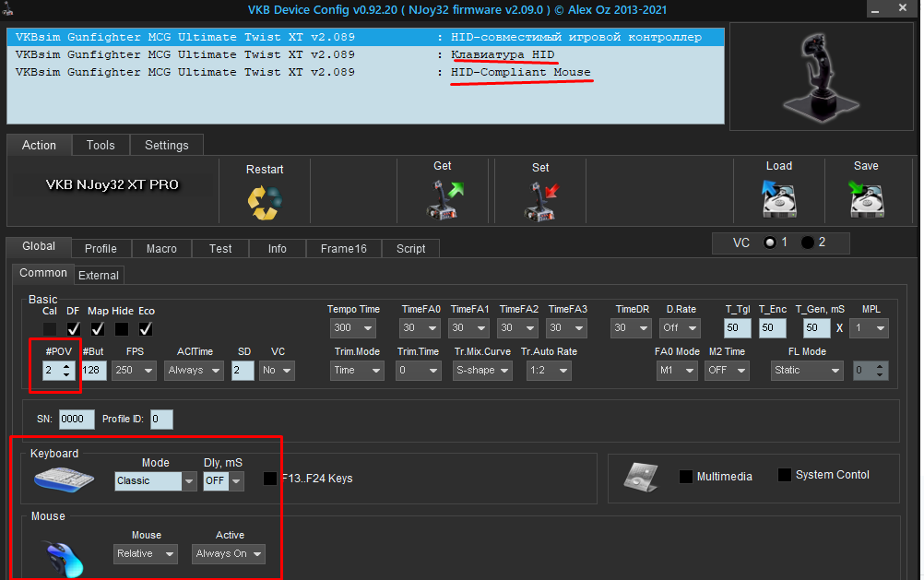Screen dimensions: 924x580
Task: Enable System Control checkbox
Action: click(x=785, y=475)
